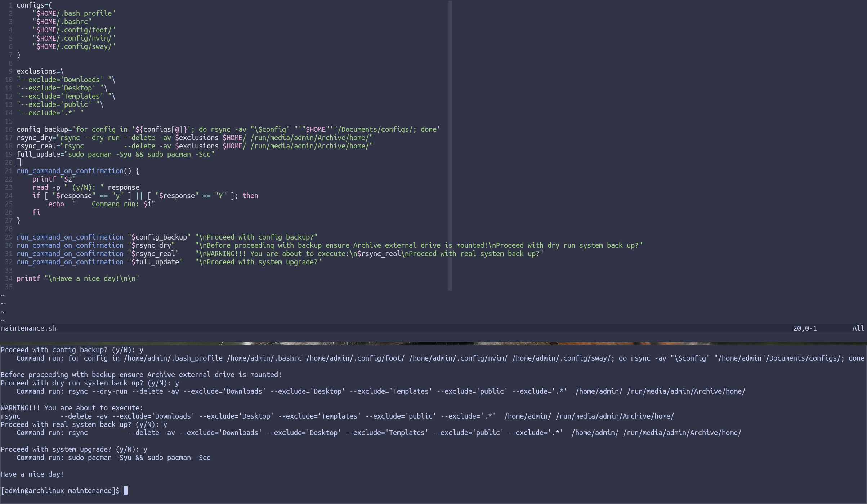Click the rsync_dry variable assignment
The image size is (867, 504).
(x=195, y=138)
